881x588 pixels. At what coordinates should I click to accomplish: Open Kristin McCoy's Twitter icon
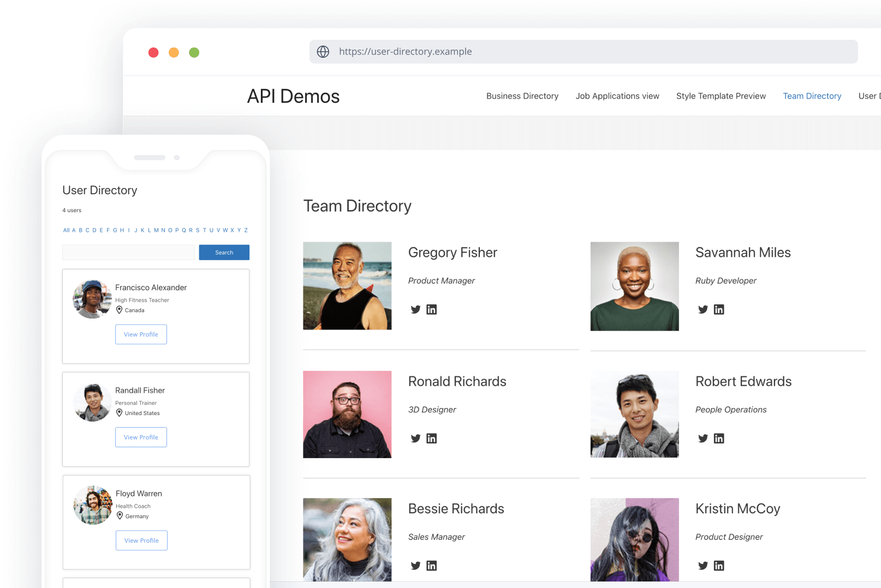pyautogui.click(x=703, y=566)
